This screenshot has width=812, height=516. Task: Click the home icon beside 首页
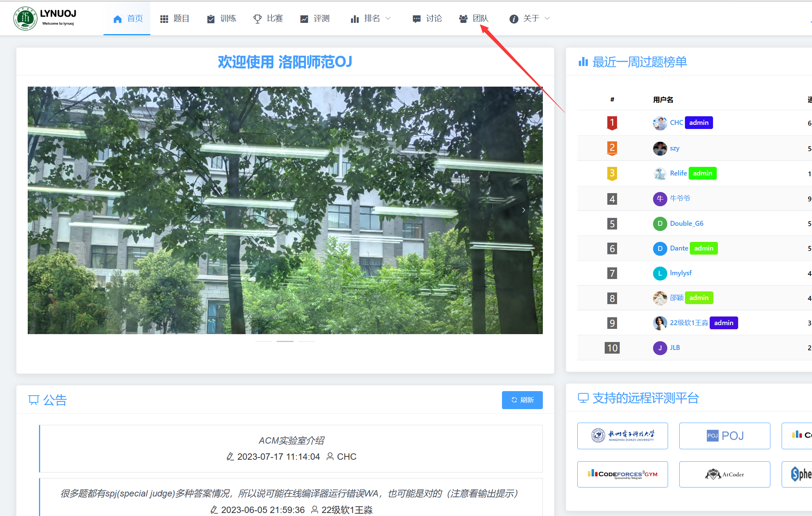click(117, 19)
